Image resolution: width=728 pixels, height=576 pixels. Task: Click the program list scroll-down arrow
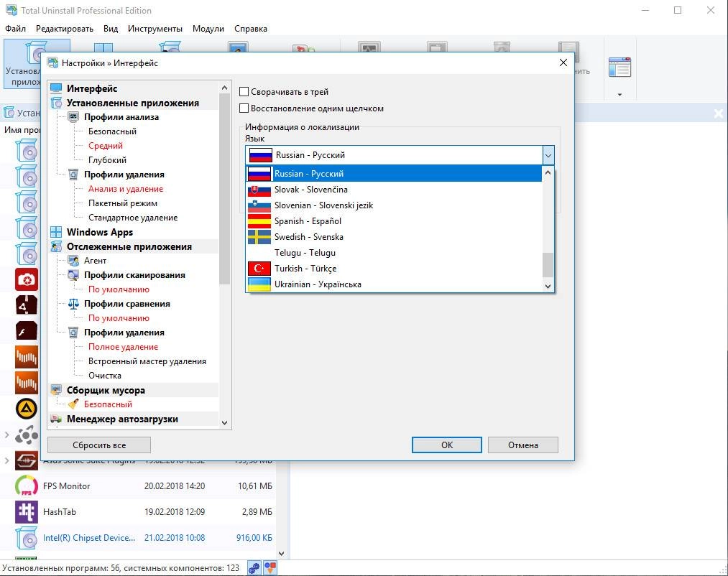coord(281,554)
